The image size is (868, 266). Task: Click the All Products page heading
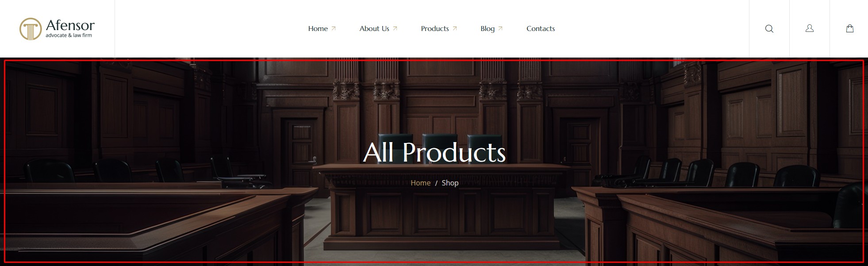434,152
